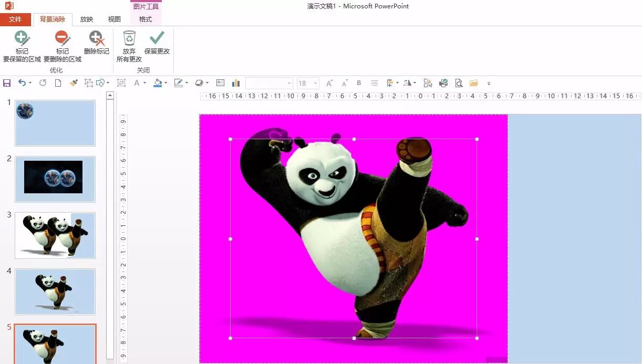The width and height of the screenshot is (642, 364).
Task: Click the Print Preview magnifier icon
Action: click(x=459, y=83)
